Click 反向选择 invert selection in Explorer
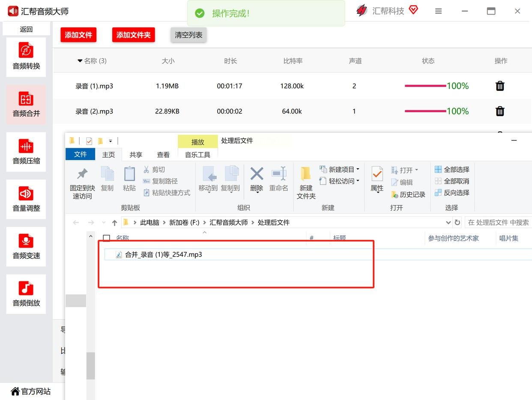 pos(452,193)
